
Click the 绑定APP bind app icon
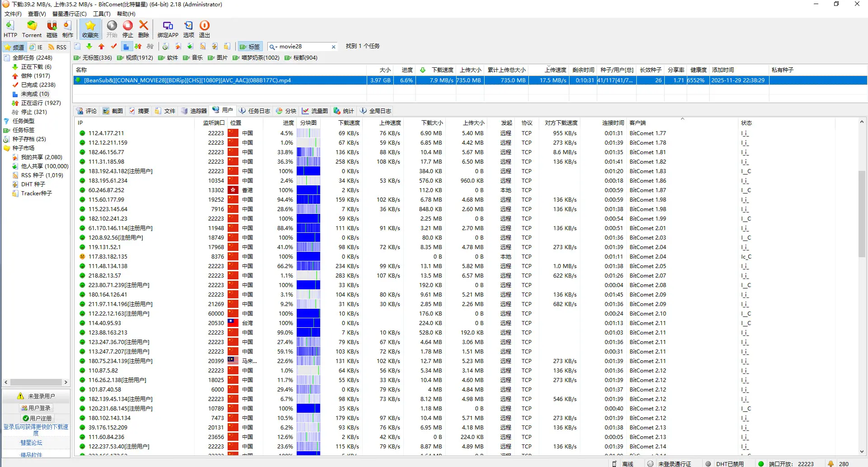point(168,29)
